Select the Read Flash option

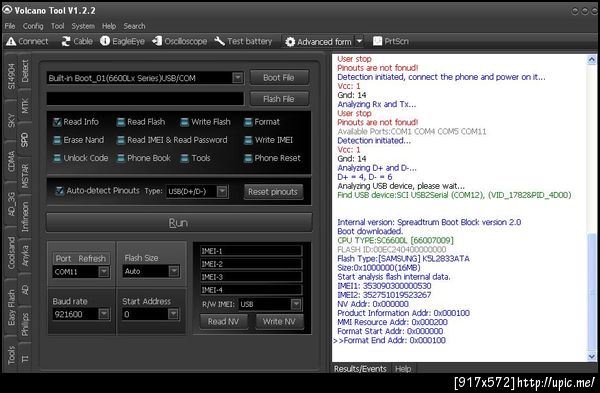pyautogui.click(x=121, y=122)
